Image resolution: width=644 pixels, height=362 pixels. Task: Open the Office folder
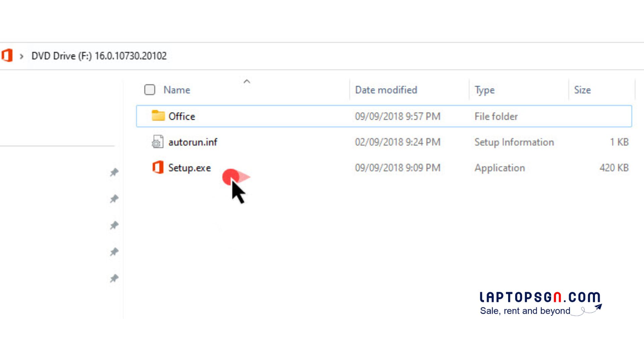[x=181, y=116]
